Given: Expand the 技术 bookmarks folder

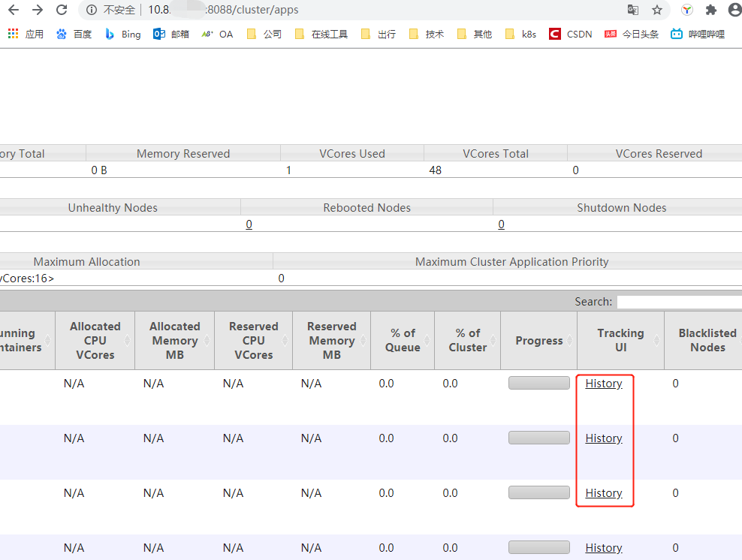Looking at the screenshot, I should 426,34.
